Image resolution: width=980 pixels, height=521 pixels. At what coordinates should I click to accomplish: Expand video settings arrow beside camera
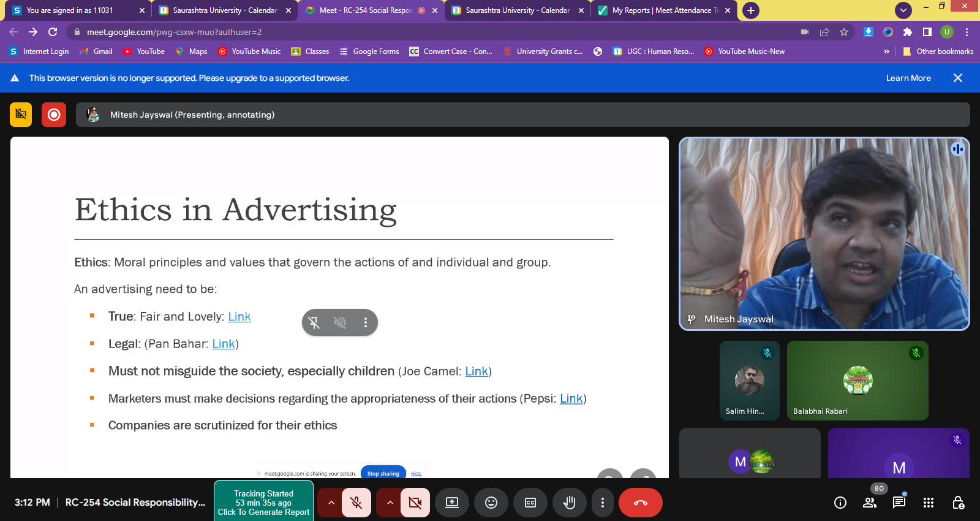pos(390,503)
